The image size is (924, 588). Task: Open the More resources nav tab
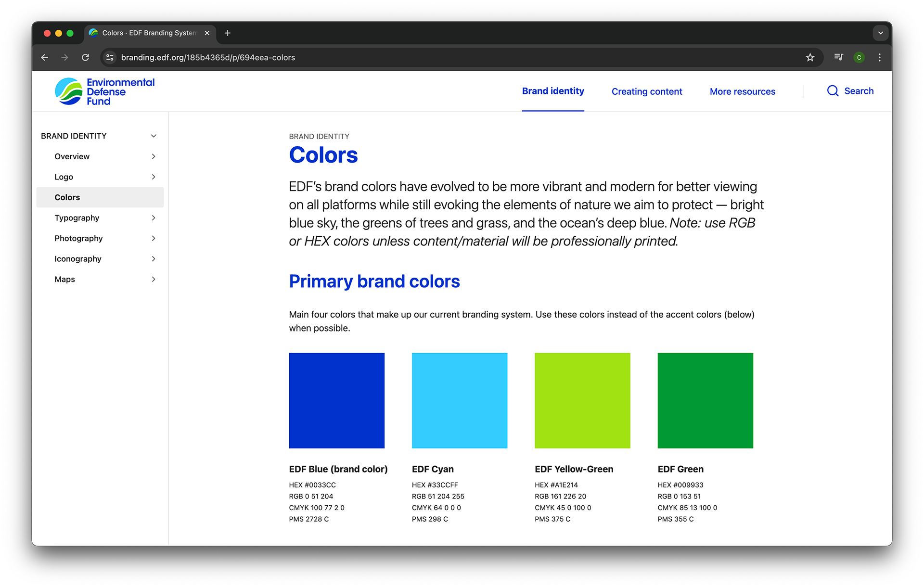tap(742, 91)
